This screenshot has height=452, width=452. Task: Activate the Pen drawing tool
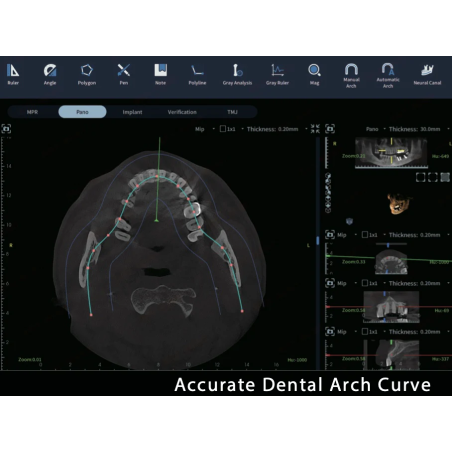(x=124, y=74)
